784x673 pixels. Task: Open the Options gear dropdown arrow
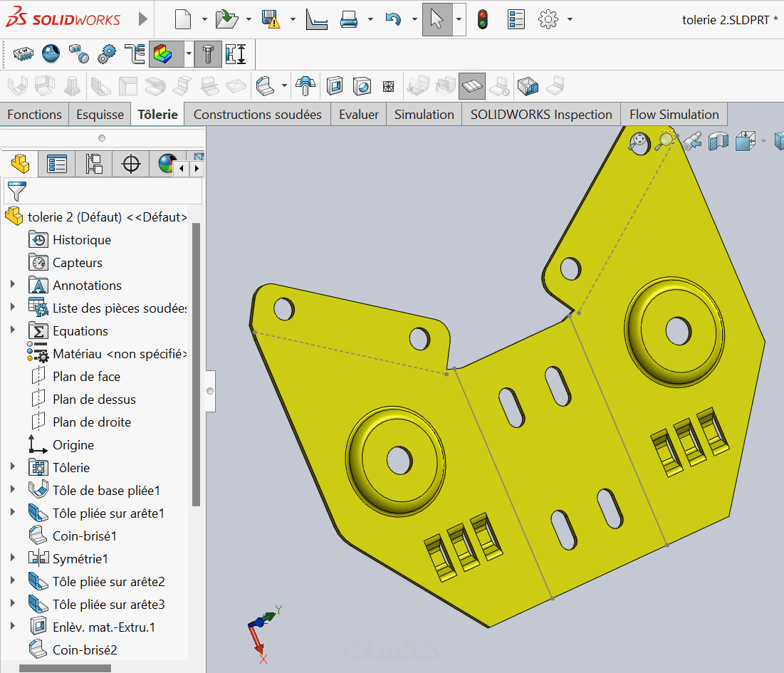point(570,19)
